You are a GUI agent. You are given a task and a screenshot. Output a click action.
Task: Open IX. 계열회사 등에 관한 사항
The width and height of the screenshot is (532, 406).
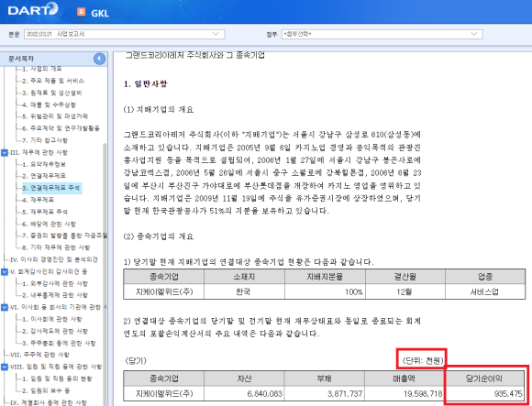(x=49, y=402)
